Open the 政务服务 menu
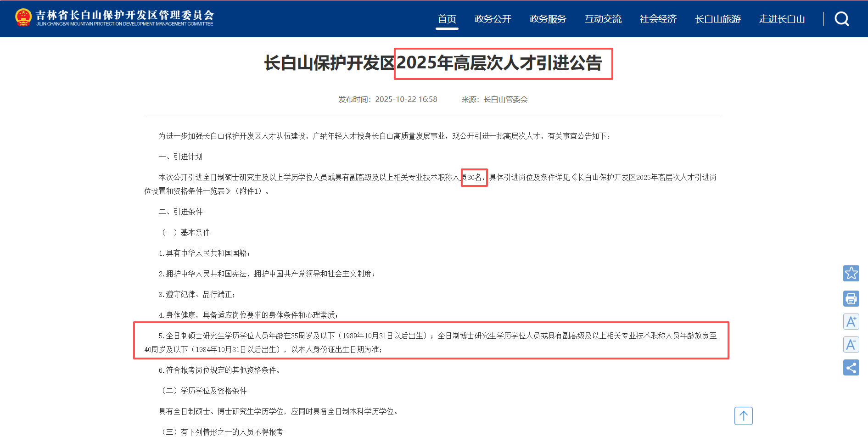Viewport: 868px width, 437px height. pyautogui.click(x=548, y=19)
